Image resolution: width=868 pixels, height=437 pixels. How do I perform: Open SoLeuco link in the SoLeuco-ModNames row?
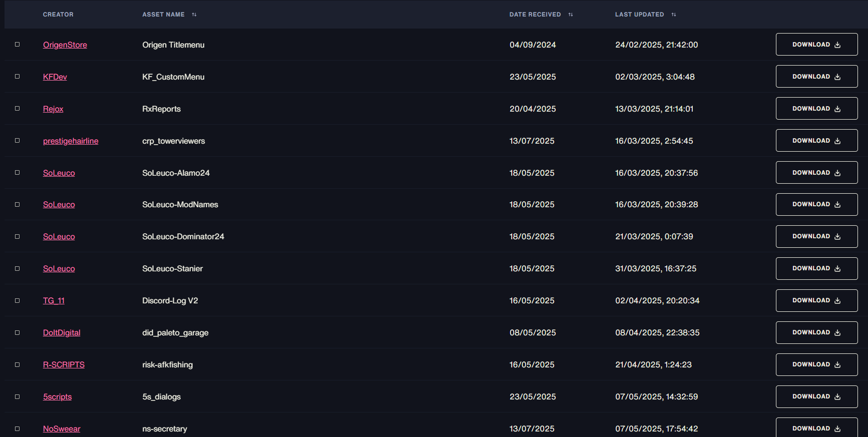[x=59, y=205]
